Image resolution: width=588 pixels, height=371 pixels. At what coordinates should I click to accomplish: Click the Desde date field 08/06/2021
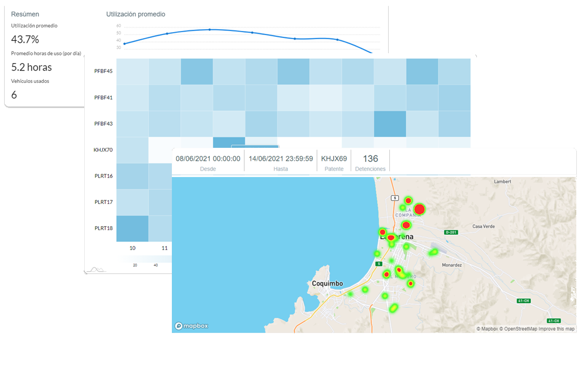point(208,159)
